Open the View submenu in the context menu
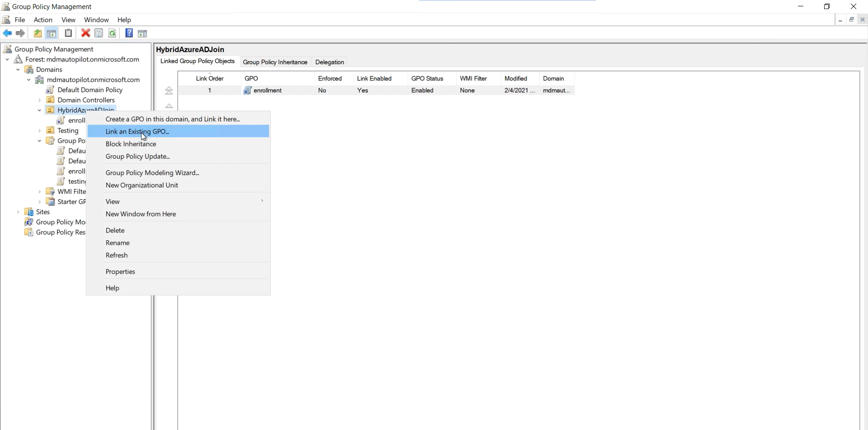 click(x=179, y=201)
